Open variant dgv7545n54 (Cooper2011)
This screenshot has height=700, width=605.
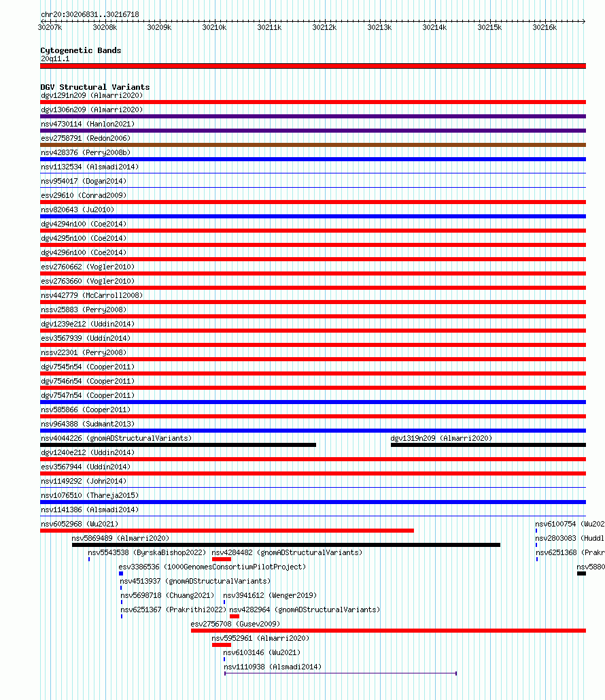tap(88, 367)
